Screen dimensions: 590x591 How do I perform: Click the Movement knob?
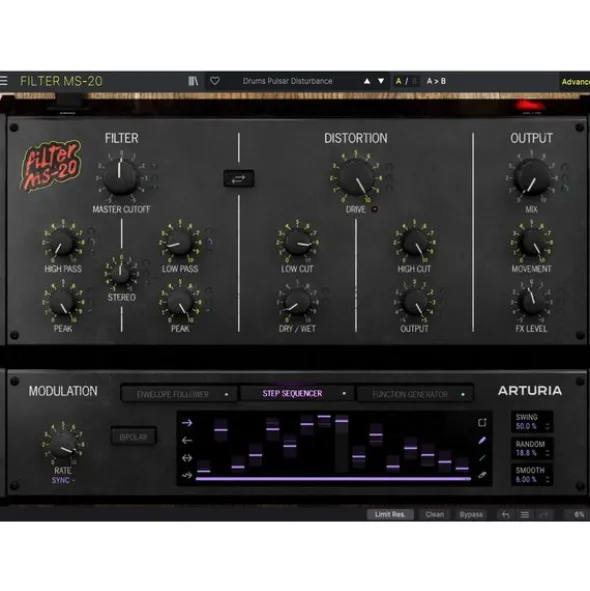coord(532,243)
